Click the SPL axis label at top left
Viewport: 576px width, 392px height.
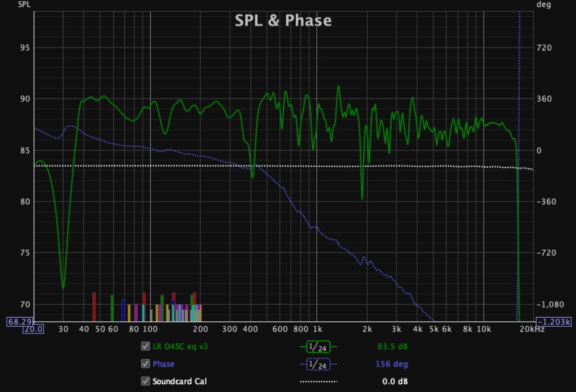tap(24, 5)
